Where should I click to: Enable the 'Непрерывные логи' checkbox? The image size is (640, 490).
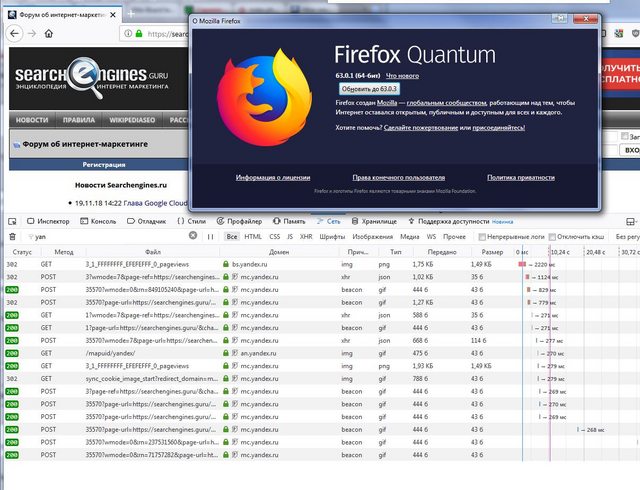coord(482,237)
